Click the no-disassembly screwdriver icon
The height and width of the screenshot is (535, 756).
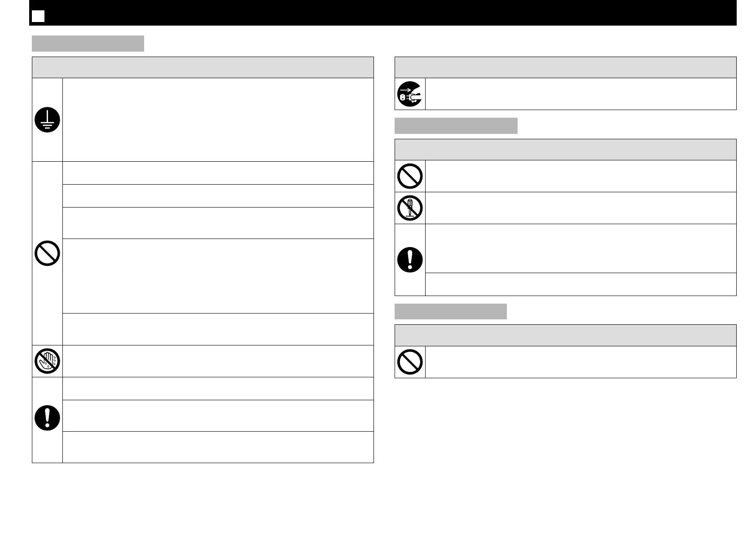point(410,208)
